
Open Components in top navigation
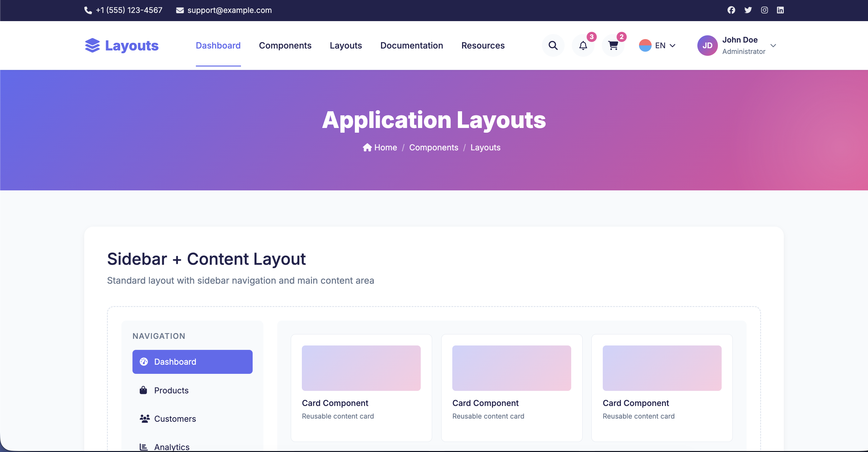285,45
